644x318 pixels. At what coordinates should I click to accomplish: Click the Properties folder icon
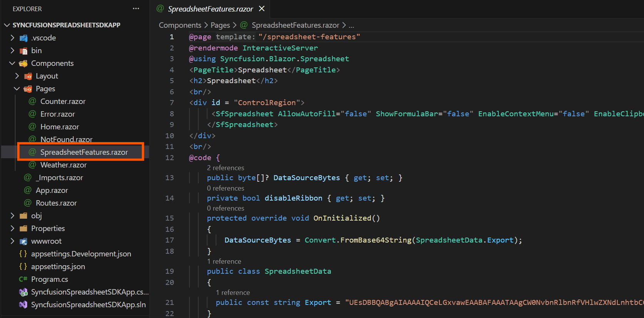click(x=23, y=229)
